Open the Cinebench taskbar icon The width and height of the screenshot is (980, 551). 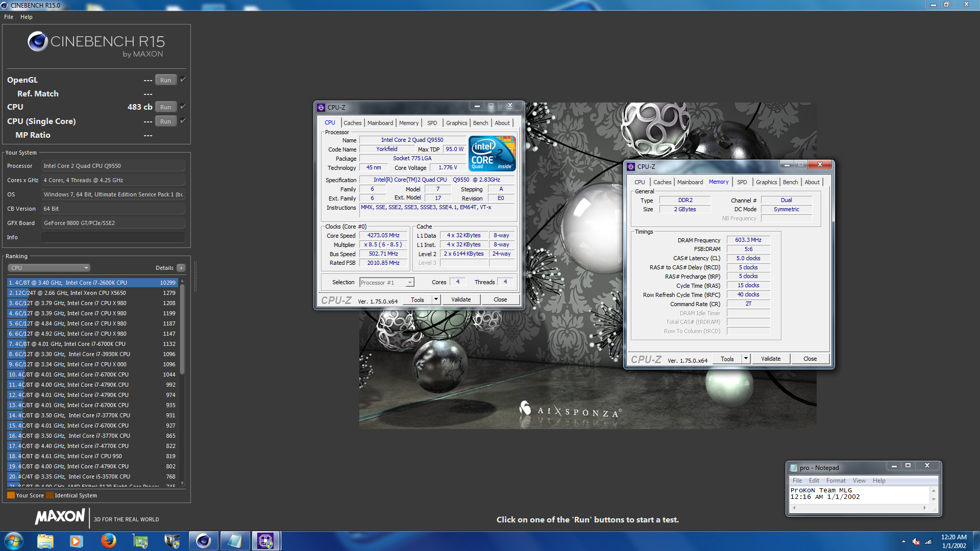(203, 541)
